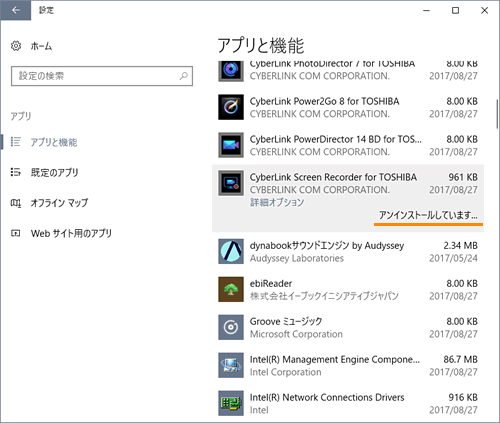Select the ebiReader entry
The width and height of the screenshot is (500, 423).
point(348,289)
